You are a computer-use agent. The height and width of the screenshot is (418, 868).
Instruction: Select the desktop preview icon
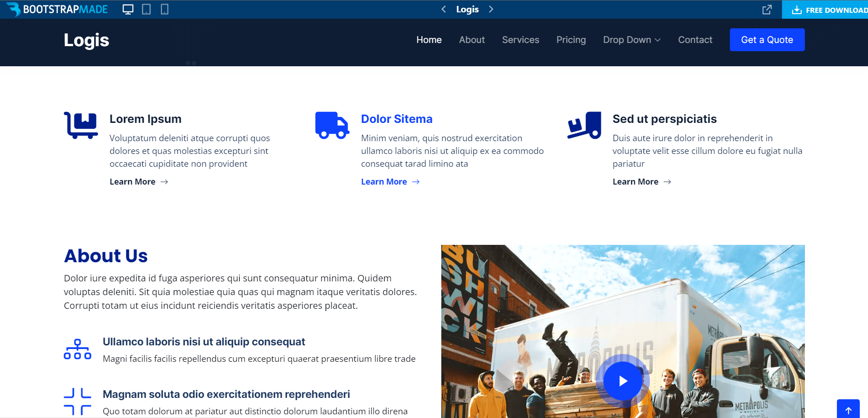tap(127, 9)
